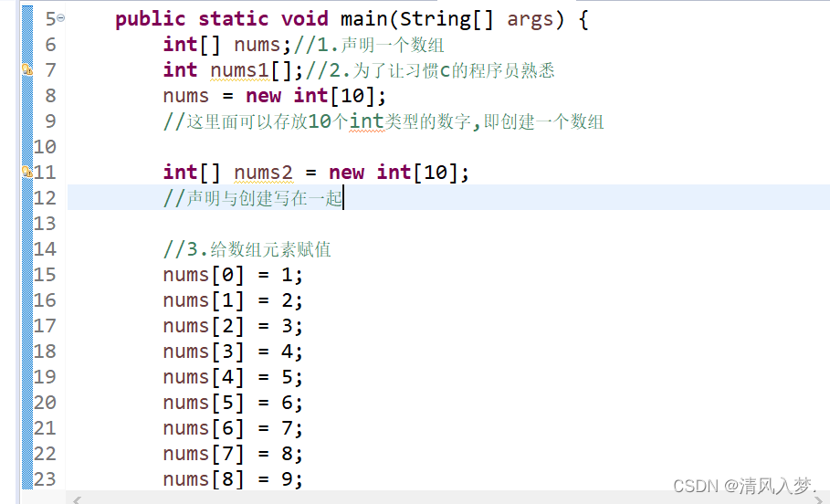Viewport: 830px width, 504px height.
Task: Click 'String[]' in the main signature
Action: (x=447, y=19)
